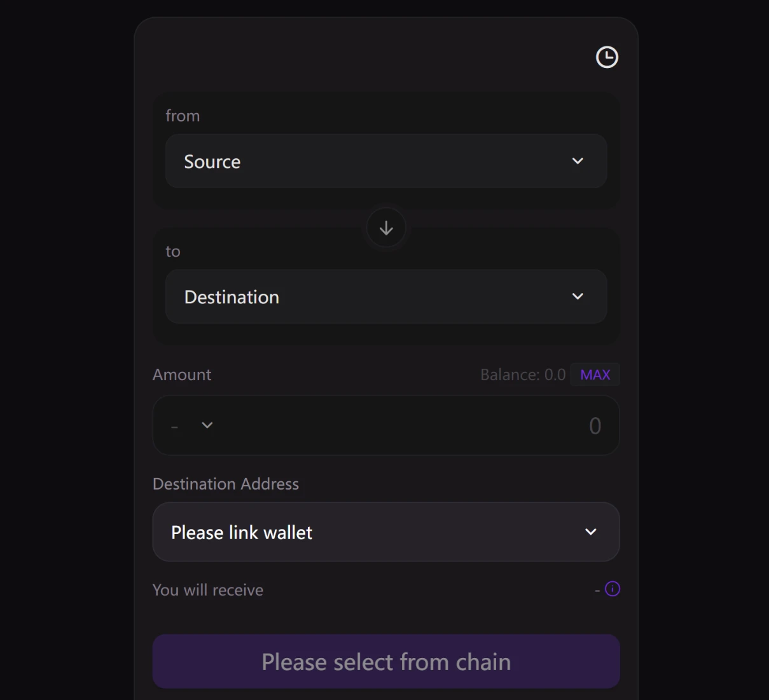Expand the Source chain chevron
769x700 pixels.
point(578,161)
